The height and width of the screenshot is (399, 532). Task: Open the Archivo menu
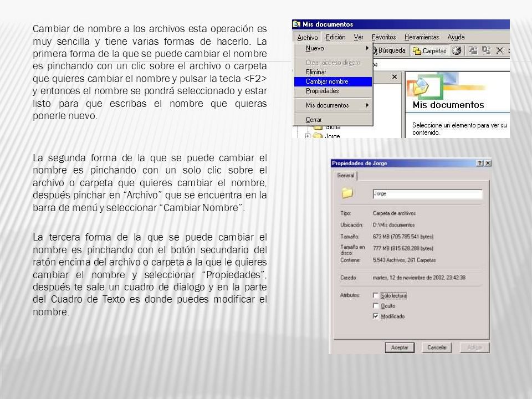308,37
